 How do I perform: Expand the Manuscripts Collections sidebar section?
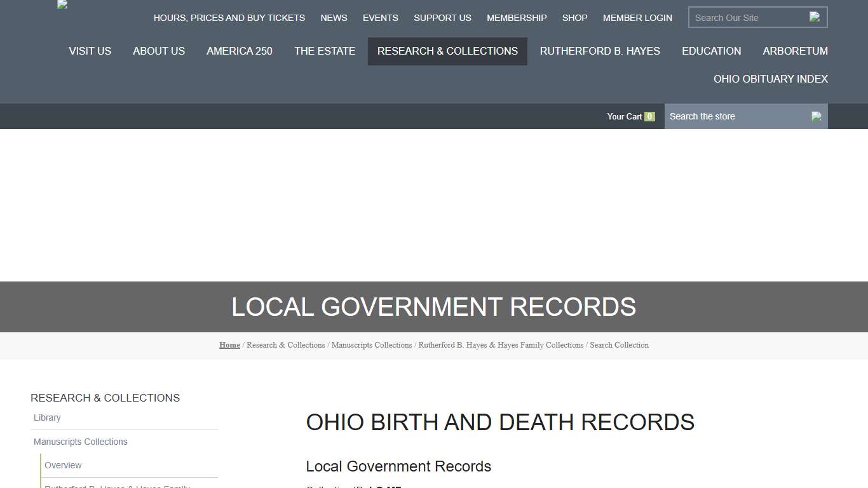[80, 442]
